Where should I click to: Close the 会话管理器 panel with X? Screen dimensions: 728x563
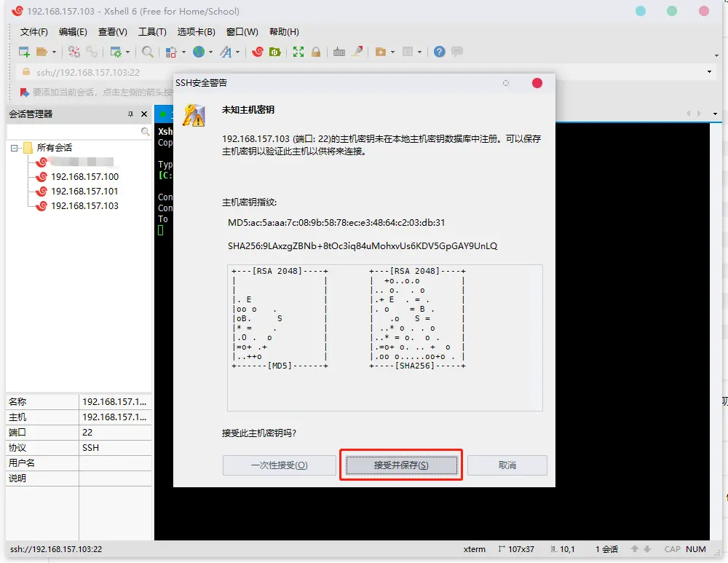tap(144, 114)
